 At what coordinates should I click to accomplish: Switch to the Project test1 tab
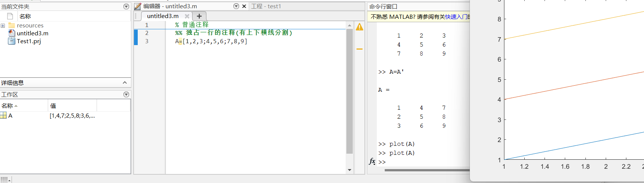click(266, 6)
